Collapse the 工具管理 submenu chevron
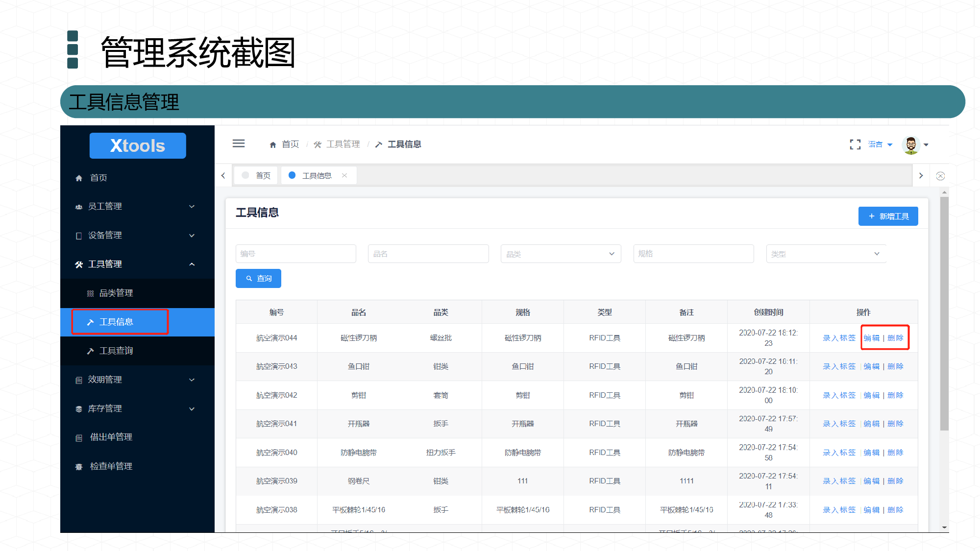Image resolution: width=980 pixels, height=551 pixels. coord(192,264)
